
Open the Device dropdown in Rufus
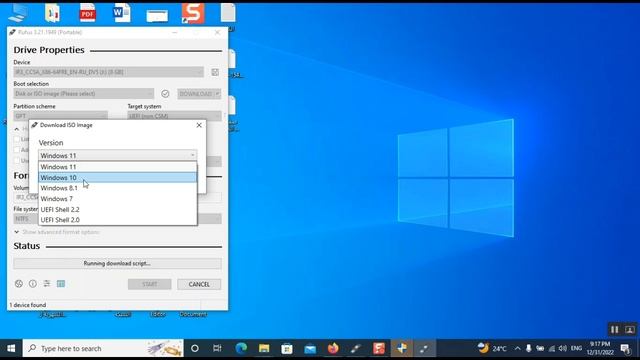(x=109, y=72)
